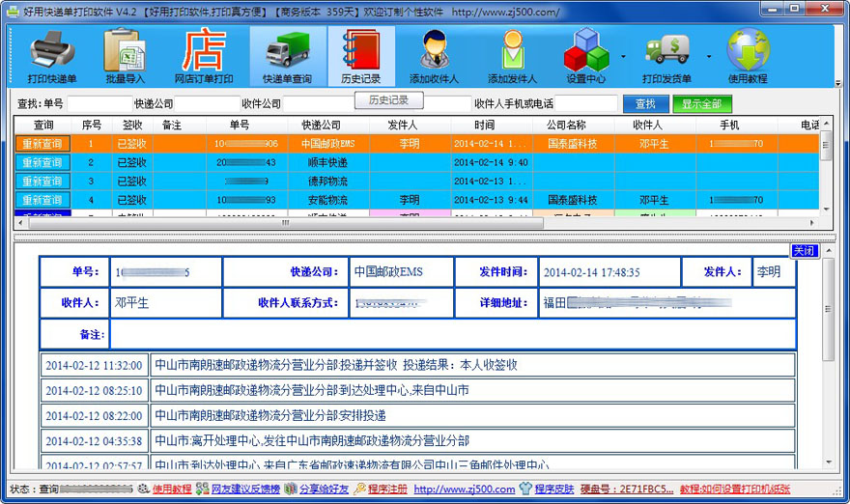Open the 网店订单打印 shop order tool

[x=203, y=56]
